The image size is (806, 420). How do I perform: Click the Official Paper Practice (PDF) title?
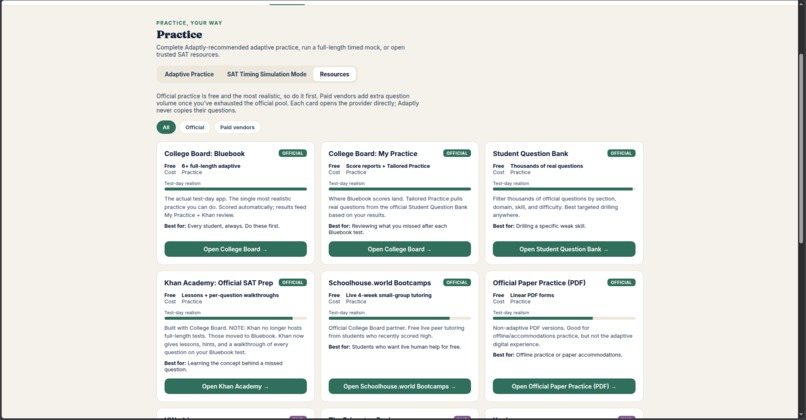click(539, 283)
